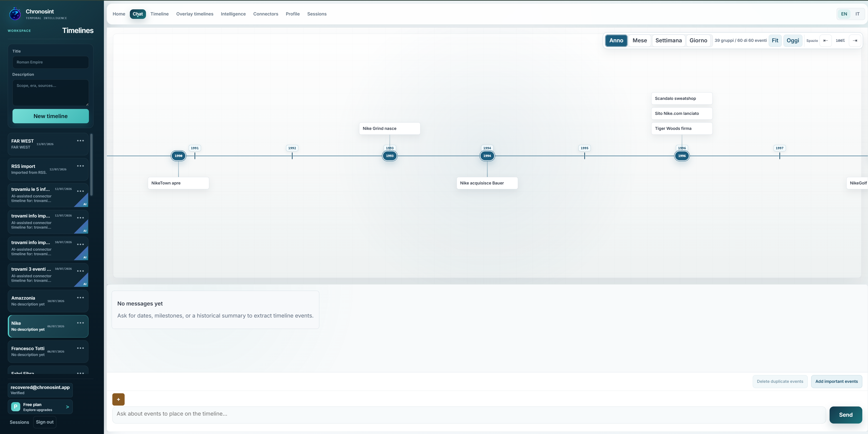Click the Chronosint compass logo icon
Screen dimensions: 868x434
coord(15,14)
